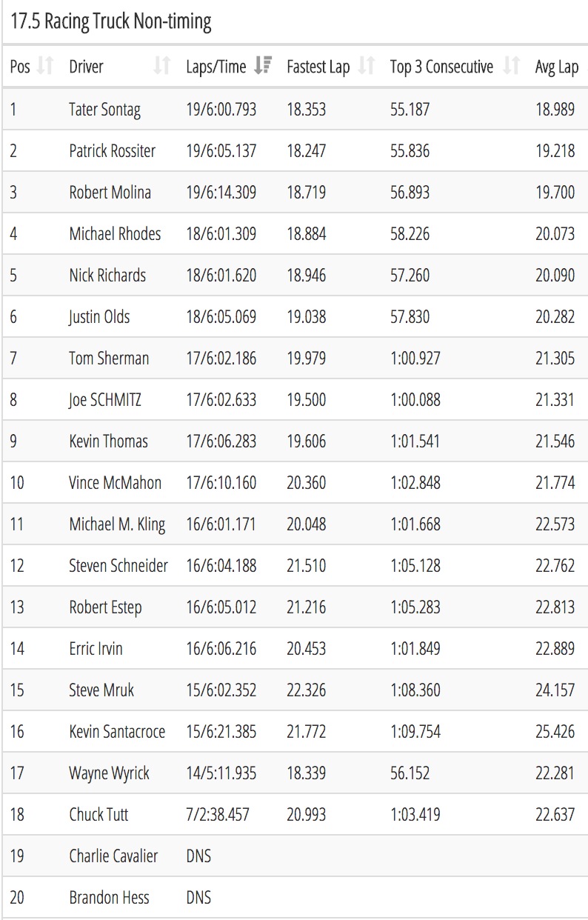This screenshot has height=920, width=588.
Task: Select Kevin Santacroce's row
Action: click(x=295, y=732)
